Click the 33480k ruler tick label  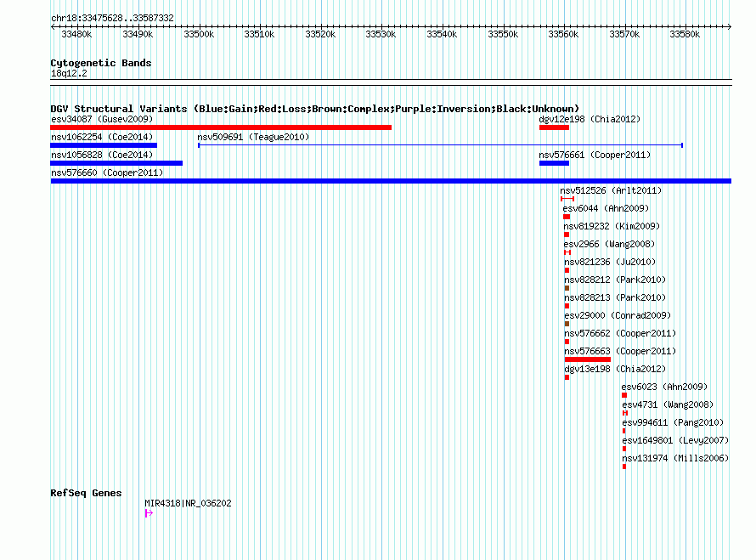76,34
